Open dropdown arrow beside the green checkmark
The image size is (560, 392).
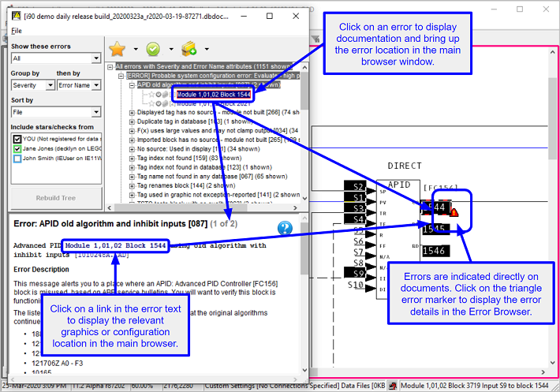coord(170,50)
